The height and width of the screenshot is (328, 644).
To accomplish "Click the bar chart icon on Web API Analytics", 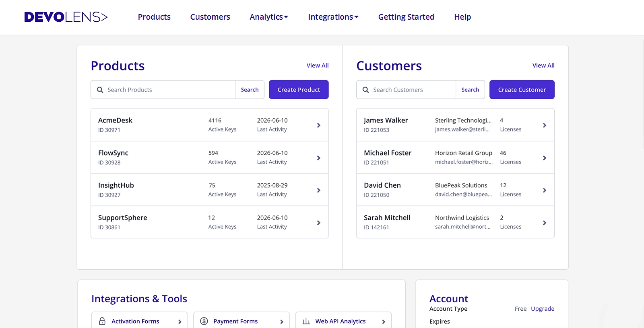I will [x=306, y=321].
